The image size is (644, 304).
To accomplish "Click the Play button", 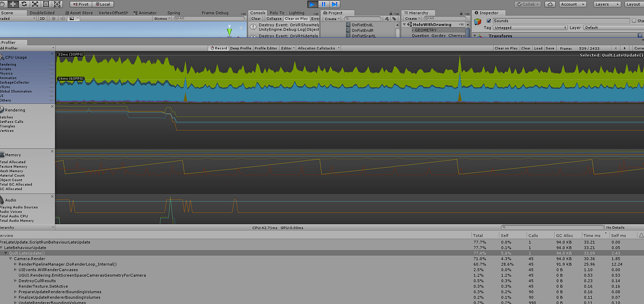I will (x=312, y=4).
